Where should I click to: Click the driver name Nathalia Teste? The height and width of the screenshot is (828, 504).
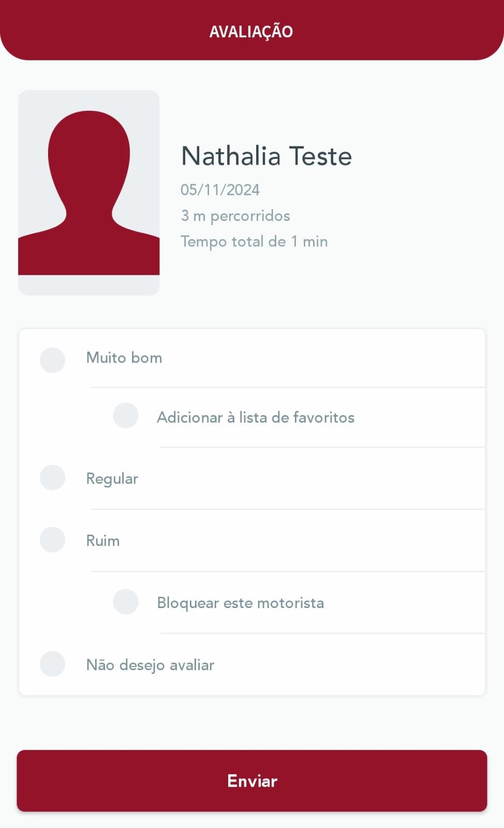266,156
